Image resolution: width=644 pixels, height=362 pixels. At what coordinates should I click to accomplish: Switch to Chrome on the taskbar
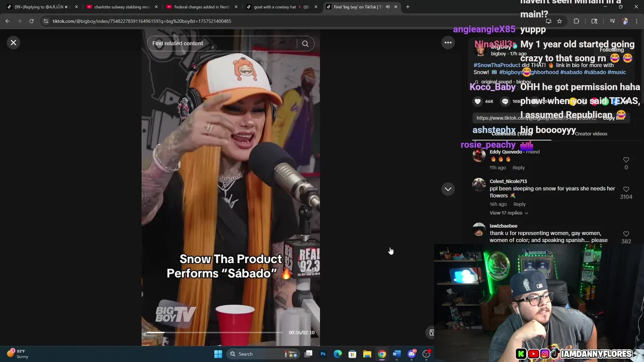coord(382,354)
